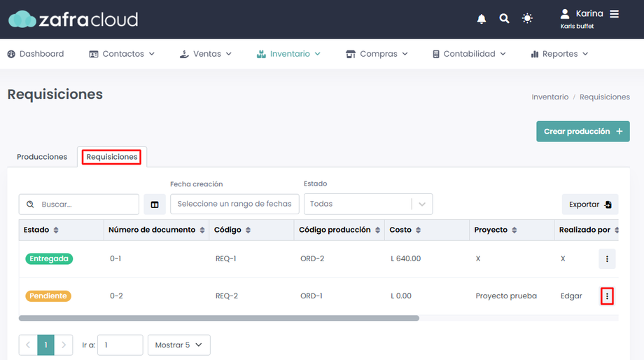Click the Exportar button

coord(590,205)
